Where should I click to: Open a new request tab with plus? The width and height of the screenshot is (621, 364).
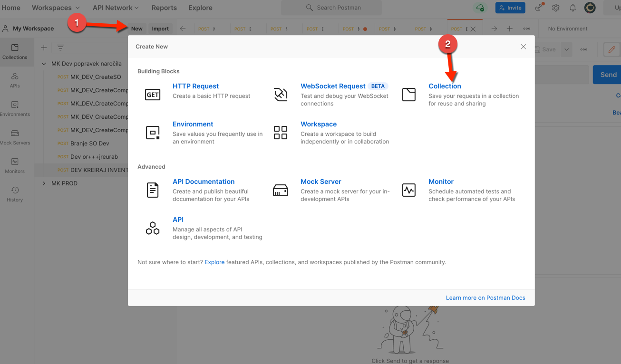510,29
